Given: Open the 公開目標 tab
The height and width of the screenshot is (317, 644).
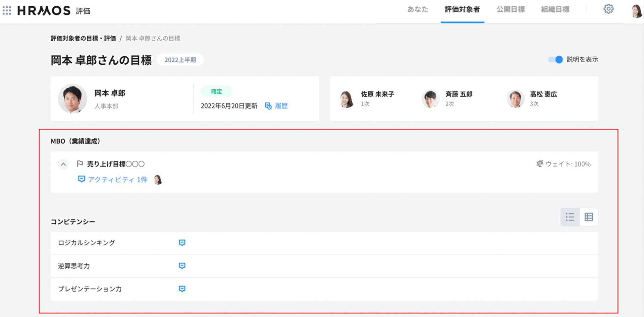Looking at the screenshot, I should [511, 10].
